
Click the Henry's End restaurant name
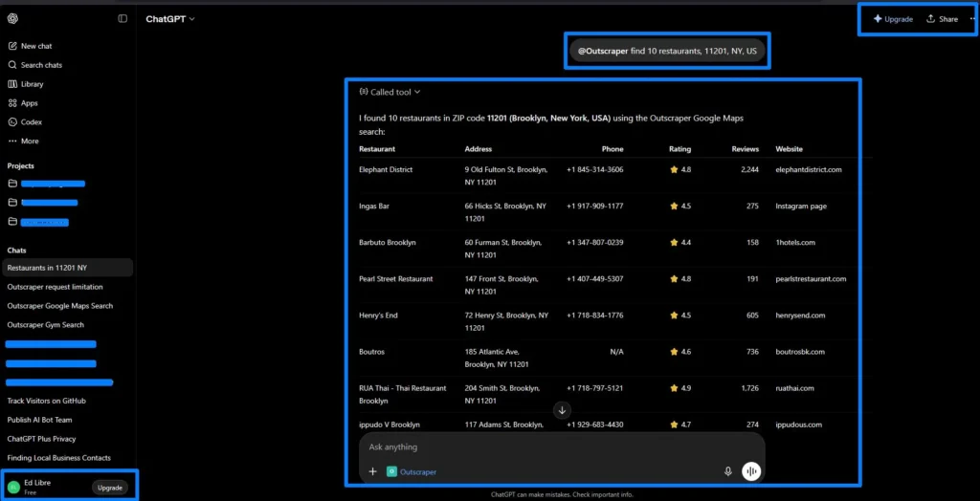378,316
